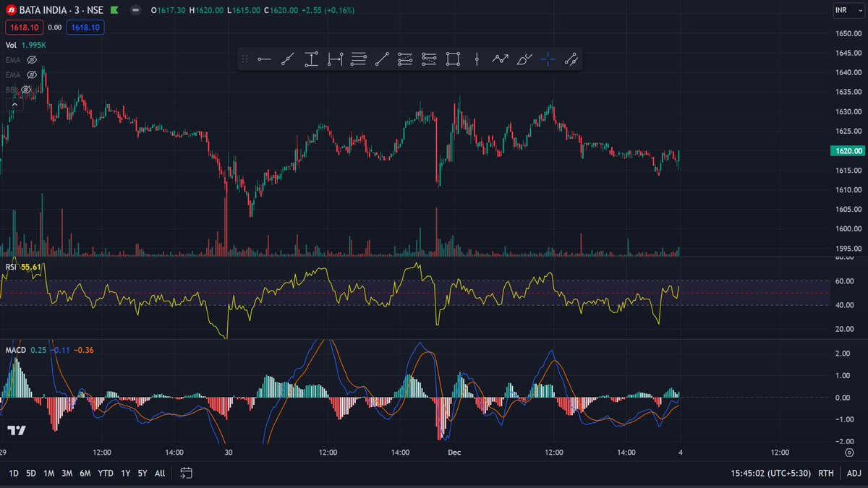Pick the plain two-point line tool
This screenshot has width=868, height=488.
pyautogui.click(x=382, y=59)
